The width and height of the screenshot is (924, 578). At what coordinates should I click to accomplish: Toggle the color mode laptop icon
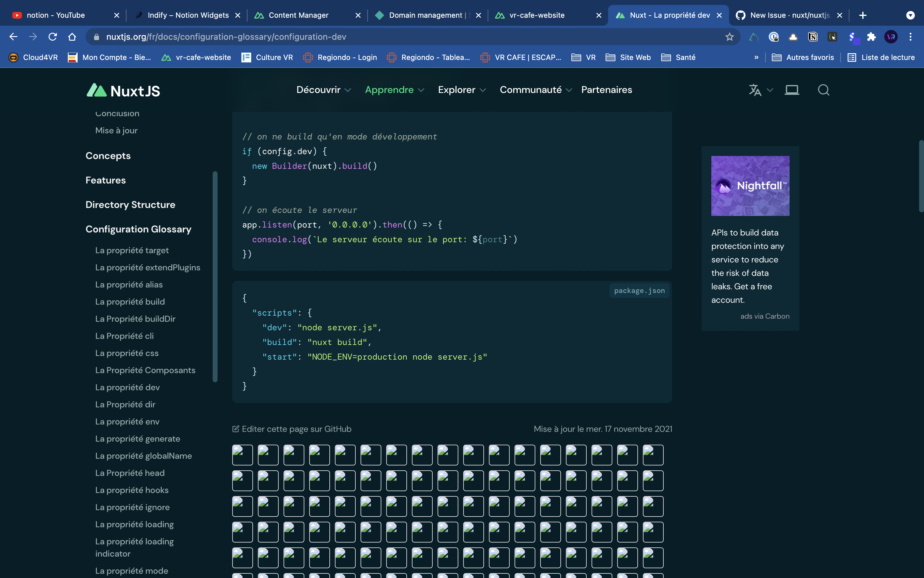pos(792,90)
